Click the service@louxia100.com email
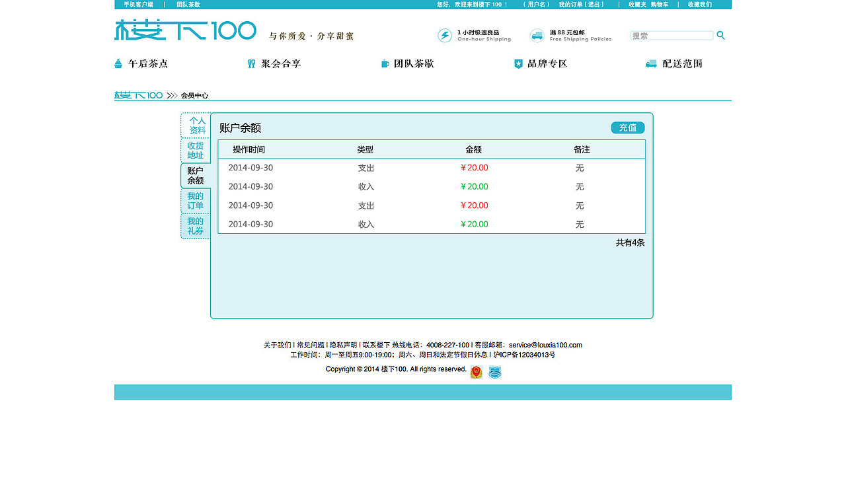846x504 pixels. tap(545, 345)
